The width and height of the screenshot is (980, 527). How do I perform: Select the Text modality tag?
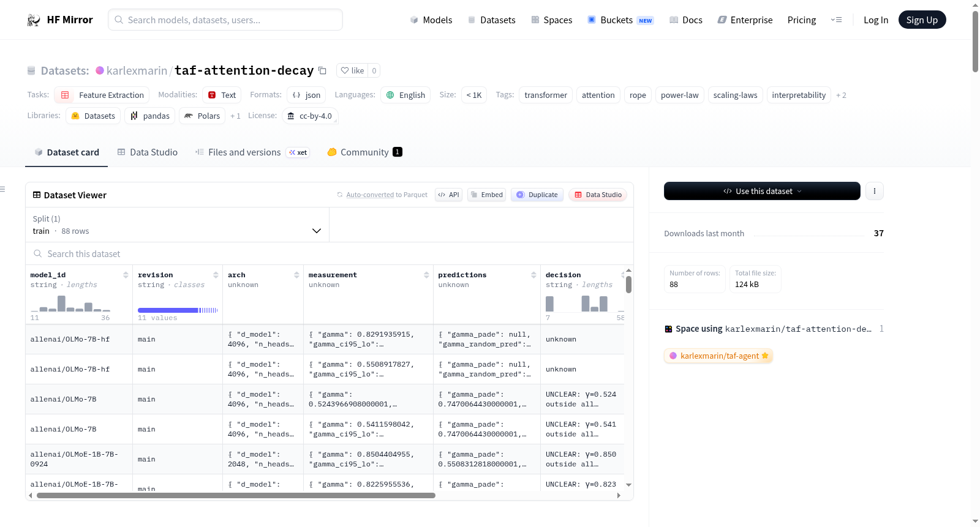pyautogui.click(x=222, y=95)
